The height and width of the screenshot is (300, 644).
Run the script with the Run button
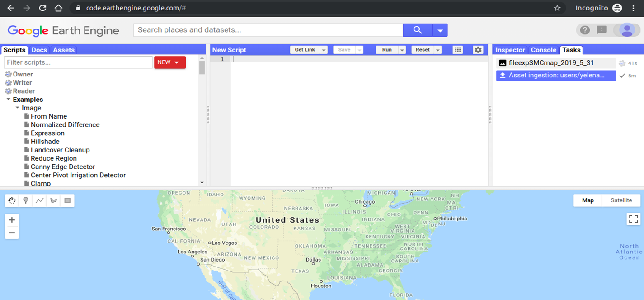click(x=387, y=50)
